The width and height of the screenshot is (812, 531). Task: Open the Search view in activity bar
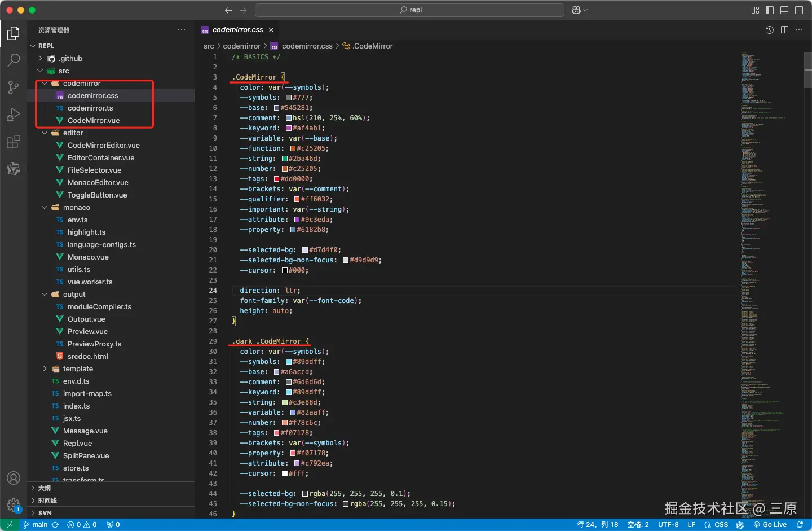(x=14, y=60)
